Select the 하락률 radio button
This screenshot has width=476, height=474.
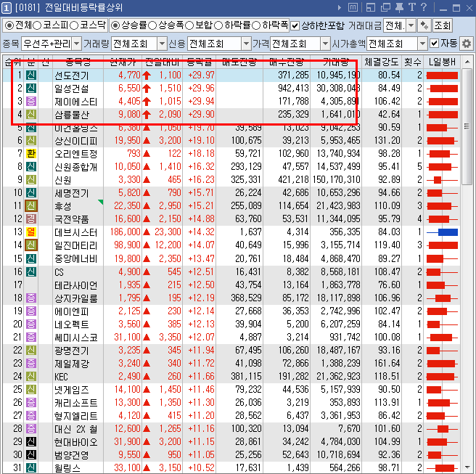coord(218,25)
